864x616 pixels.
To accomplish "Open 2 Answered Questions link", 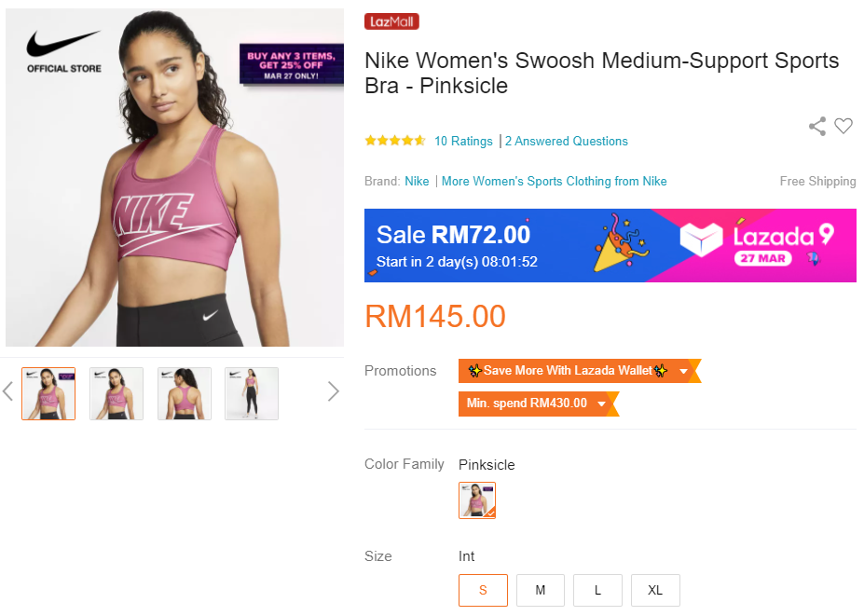I will coord(567,142).
